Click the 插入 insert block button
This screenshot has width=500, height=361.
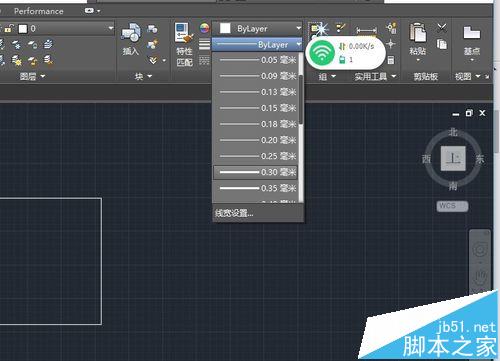(130, 39)
